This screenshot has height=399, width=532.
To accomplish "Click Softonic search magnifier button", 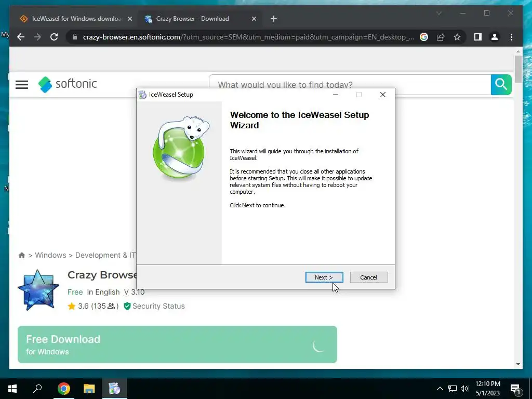I will pyautogui.click(x=501, y=85).
